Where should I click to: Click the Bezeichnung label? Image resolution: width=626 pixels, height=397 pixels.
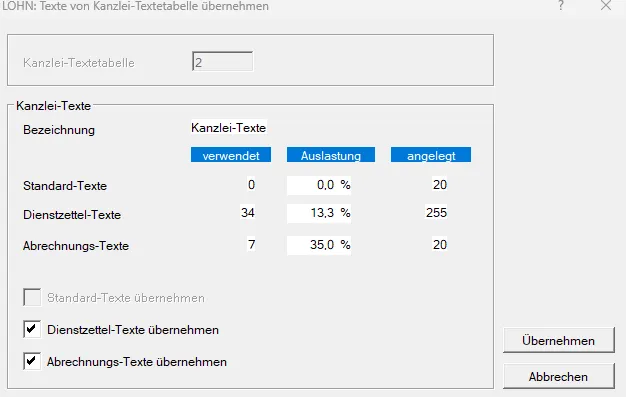59,130
